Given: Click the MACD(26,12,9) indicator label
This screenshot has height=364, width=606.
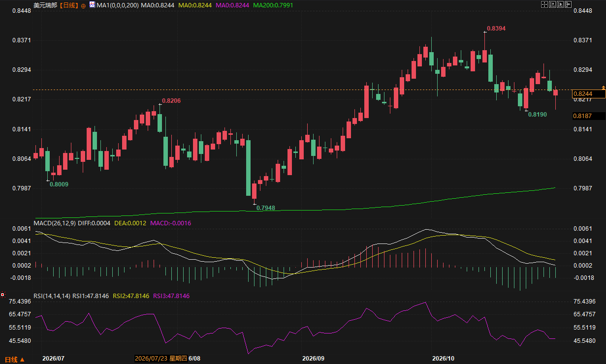Looking at the screenshot, I should 54,223.
